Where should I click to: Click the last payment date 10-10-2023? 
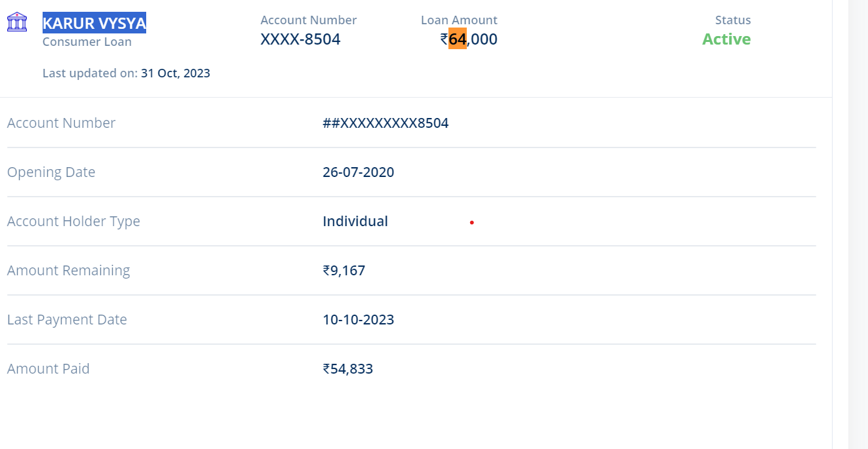358,320
